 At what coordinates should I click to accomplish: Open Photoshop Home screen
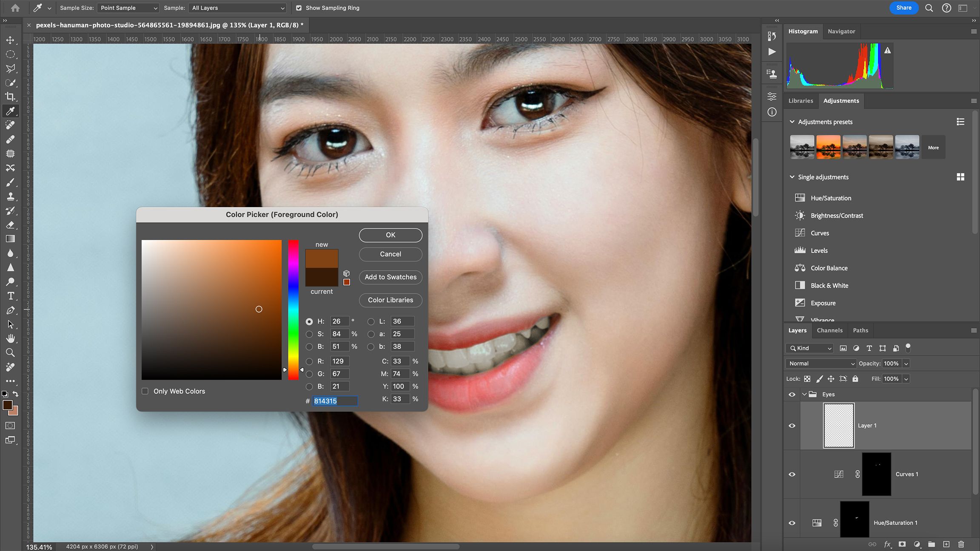coord(15,8)
